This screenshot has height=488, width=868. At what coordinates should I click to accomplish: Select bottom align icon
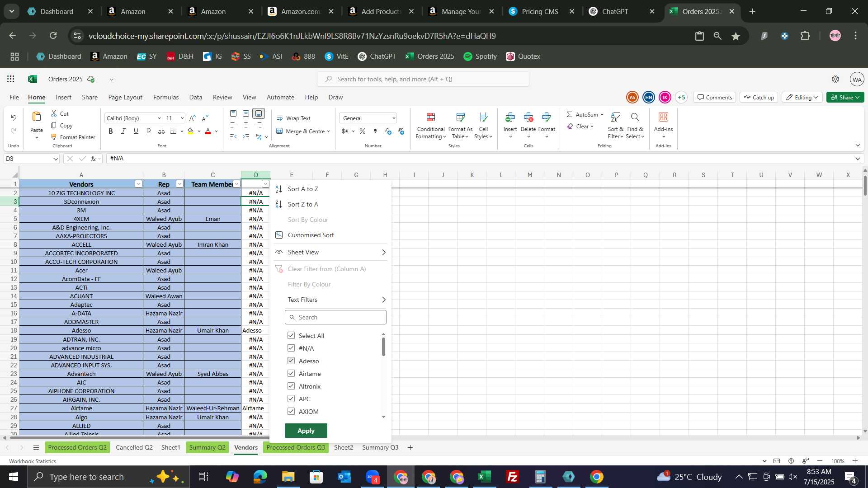(x=259, y=113)
